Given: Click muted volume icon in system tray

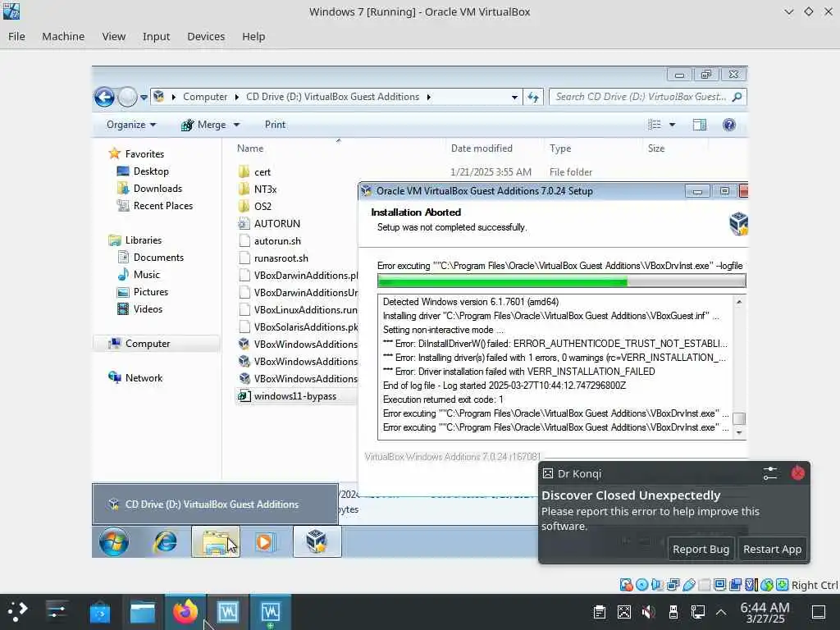Looking at the screenshot, I should pyautogui.click(x=648, y=612).
